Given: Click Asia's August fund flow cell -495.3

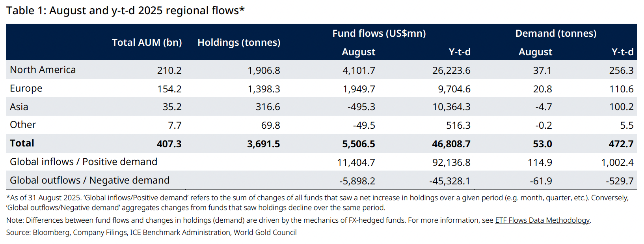Looking at the screenshot, I should point(361,107).
